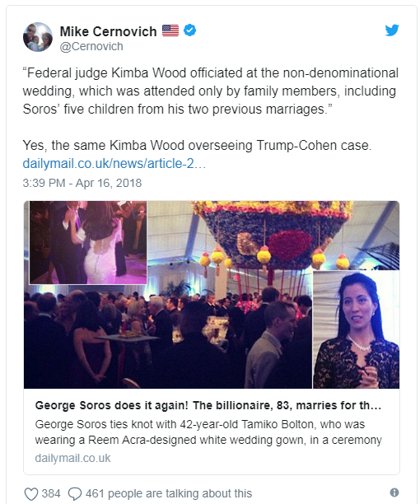Open replies via the speech bubble icon
Screen dimensions: 420x504
click(75, 493)
